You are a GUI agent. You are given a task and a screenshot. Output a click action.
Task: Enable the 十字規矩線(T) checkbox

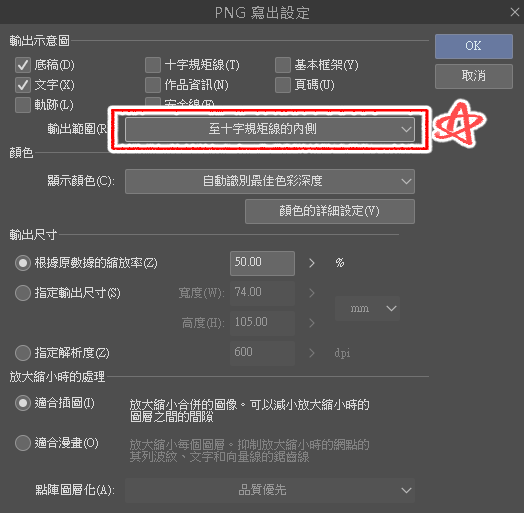[x=153, y=65]
